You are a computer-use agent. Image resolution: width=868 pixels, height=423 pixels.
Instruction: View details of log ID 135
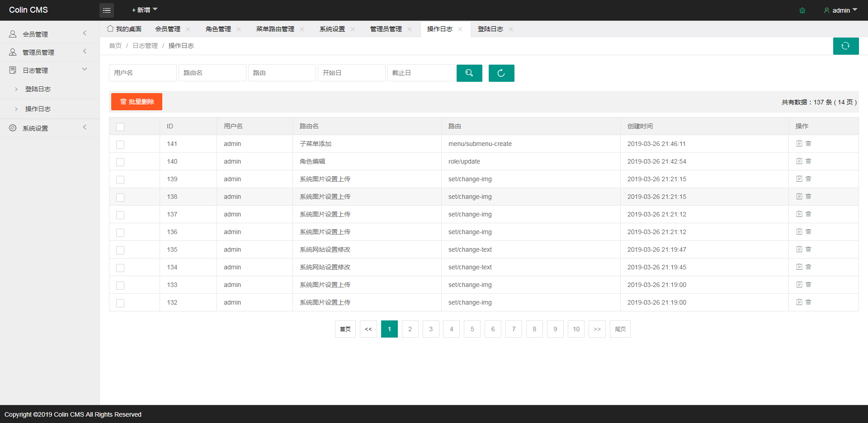coord(799,249)
